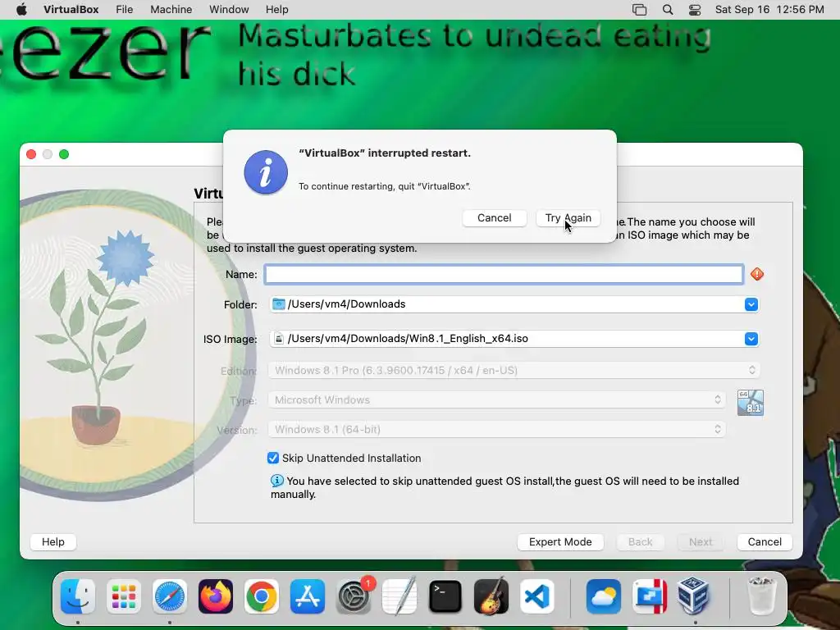The image size is (840, 630).
Task: Open Finder from the Dock
Action: pyautogui.click(x=78, y=596)
